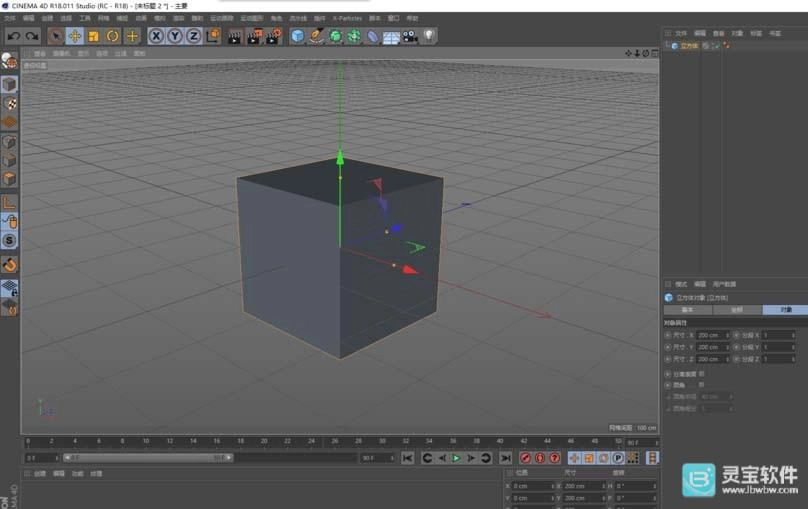808x509 pixels.
Task: Click the Locked Workplane icon
Action: [9, 287]
